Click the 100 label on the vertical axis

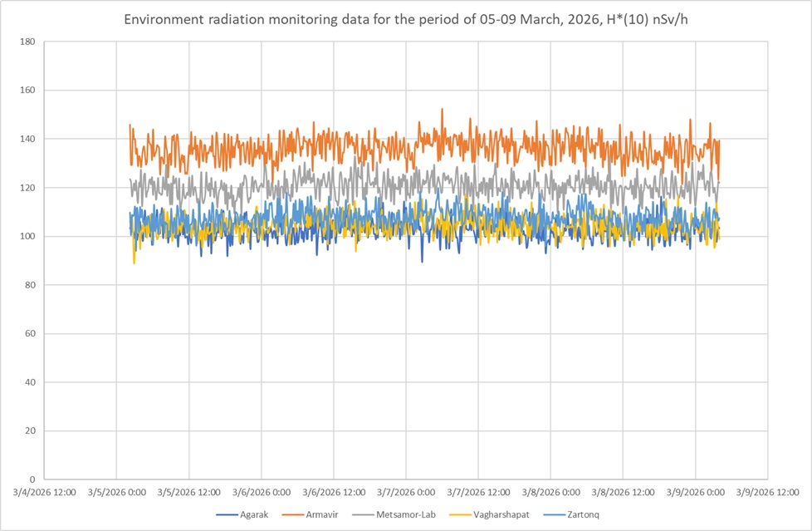point(27,236)
